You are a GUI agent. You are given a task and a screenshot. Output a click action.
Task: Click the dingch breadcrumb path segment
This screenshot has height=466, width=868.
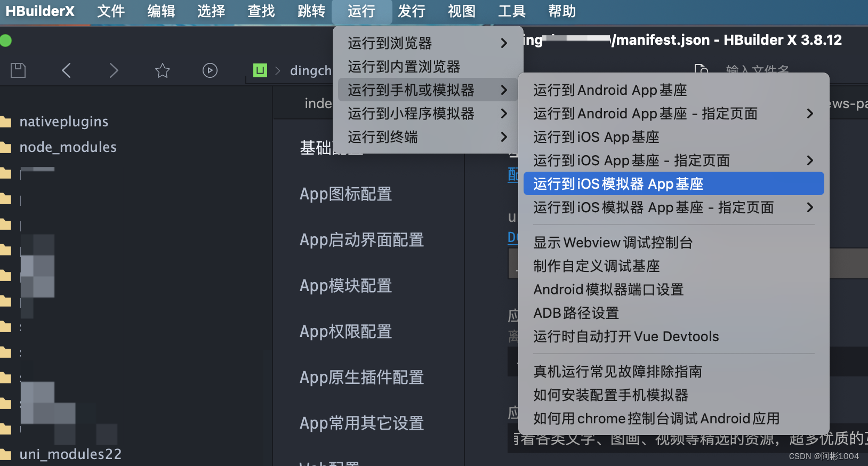[311, 70]
